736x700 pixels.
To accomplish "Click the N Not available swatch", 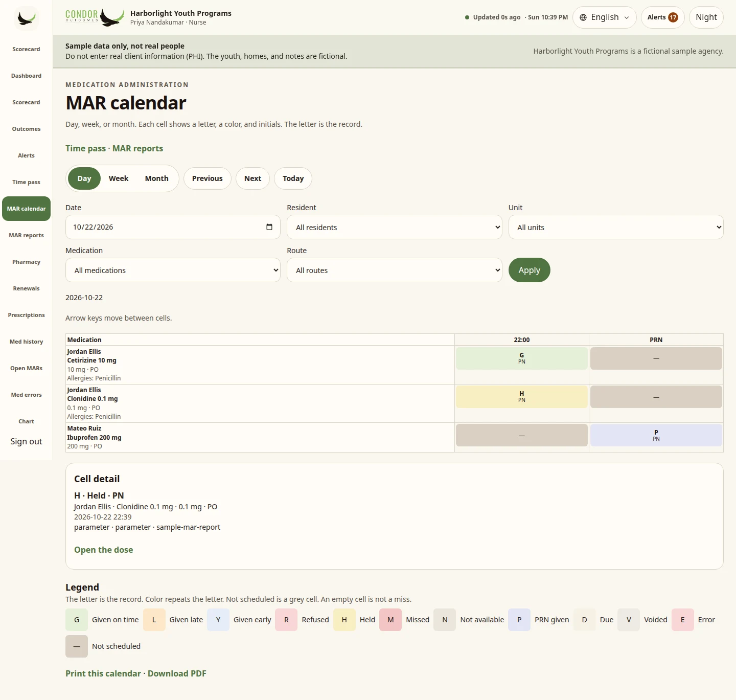I will 445,620.
